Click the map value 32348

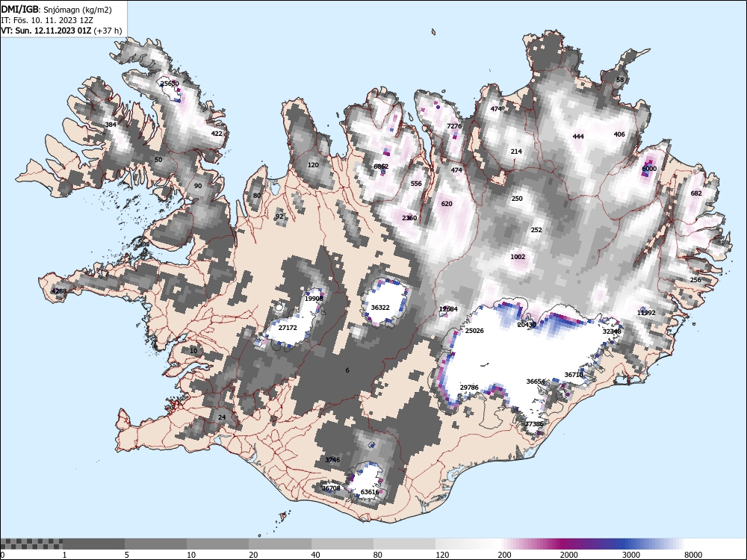pos(612,332)
